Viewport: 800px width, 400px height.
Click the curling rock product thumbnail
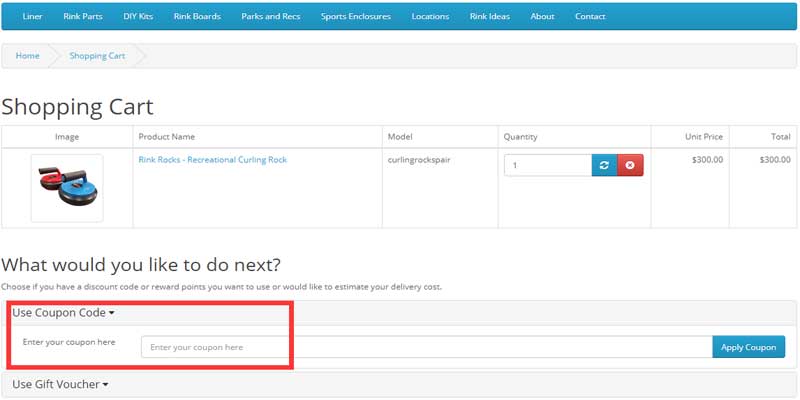67,188
